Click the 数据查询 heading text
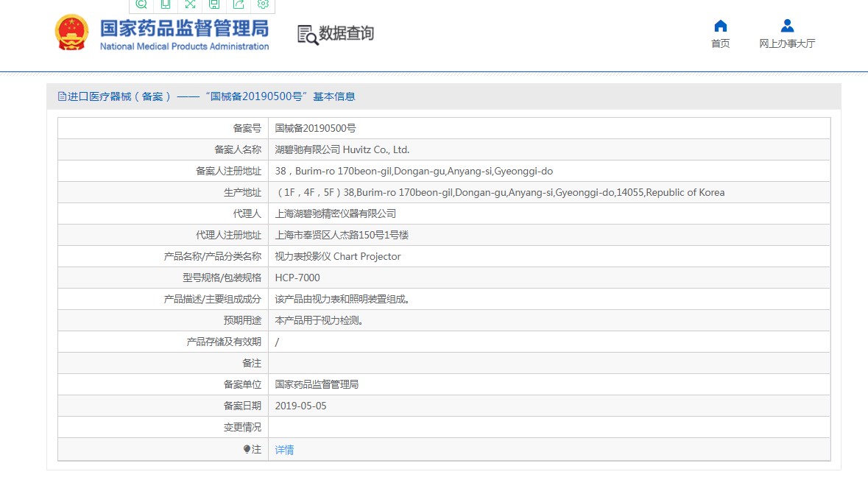The image size is (868, 480). (347, 33)
